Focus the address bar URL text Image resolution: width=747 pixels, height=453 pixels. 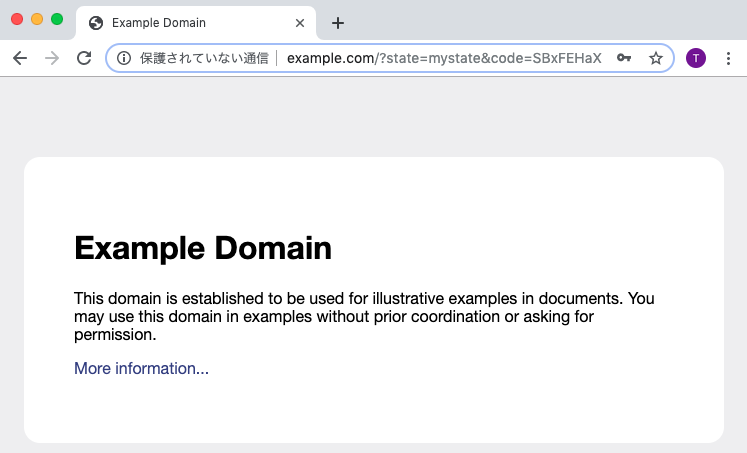click(444, 58)
